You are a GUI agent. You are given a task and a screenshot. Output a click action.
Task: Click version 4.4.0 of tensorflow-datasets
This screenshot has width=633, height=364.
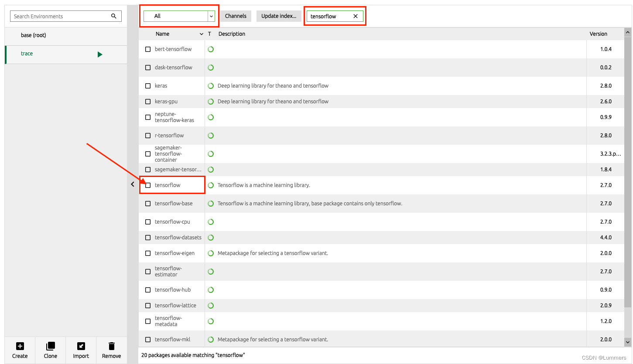[606, 238]
